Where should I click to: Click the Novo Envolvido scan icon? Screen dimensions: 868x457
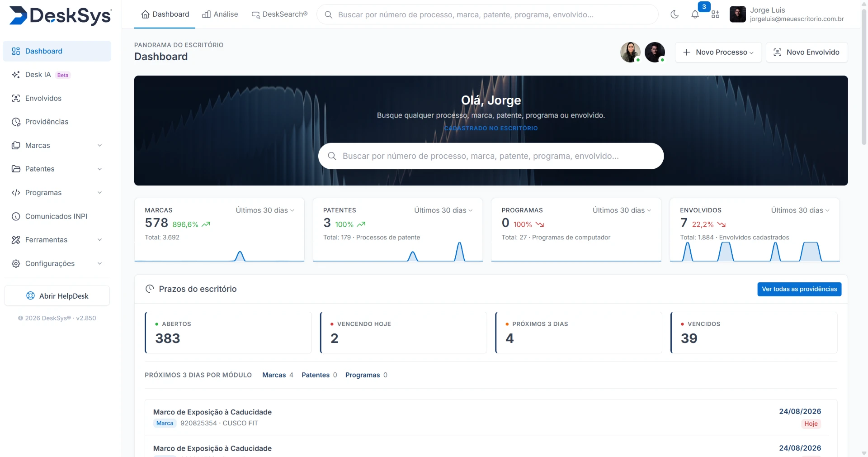(777, 52)
